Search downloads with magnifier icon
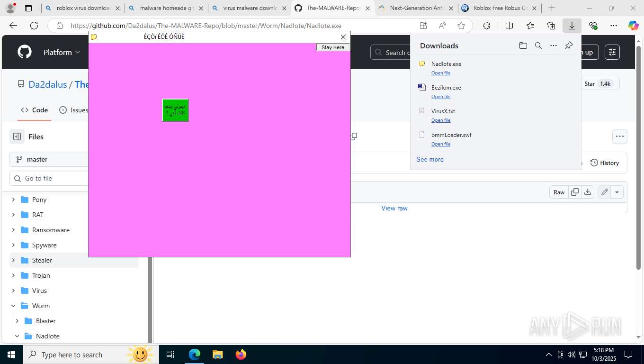 [x=538, y=45]
